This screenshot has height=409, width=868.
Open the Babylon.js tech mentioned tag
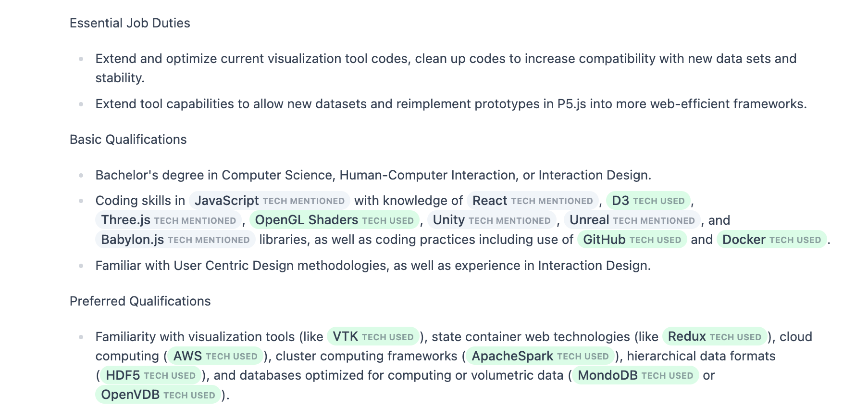click(x=175, y=240)
